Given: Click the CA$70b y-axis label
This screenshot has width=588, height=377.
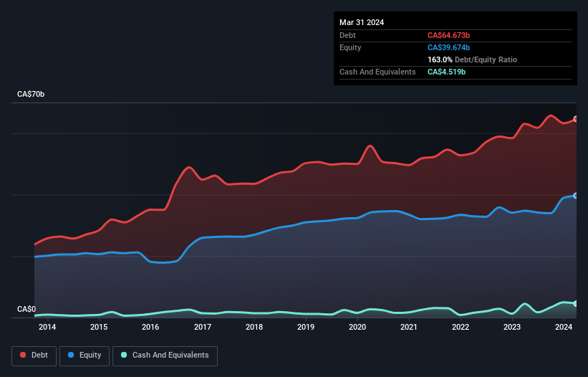Looking at the screenshot, I should tap(31, 94).
